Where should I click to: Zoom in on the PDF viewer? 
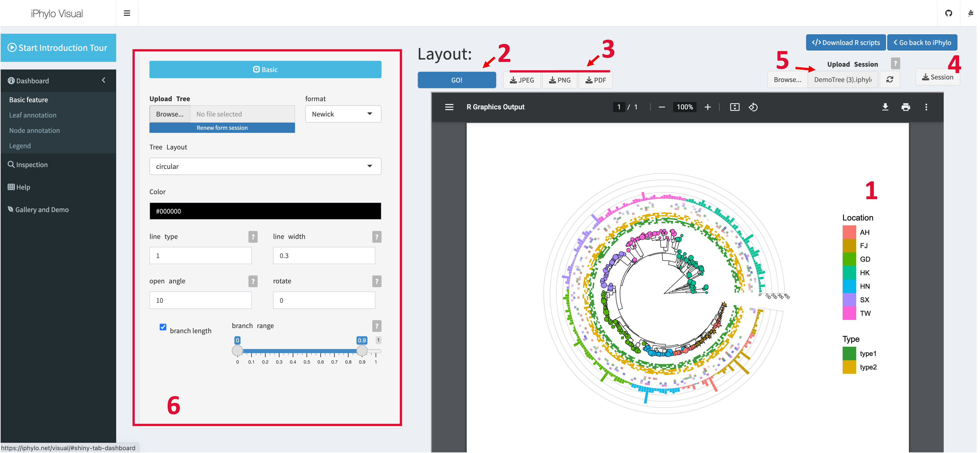point(707,107)
